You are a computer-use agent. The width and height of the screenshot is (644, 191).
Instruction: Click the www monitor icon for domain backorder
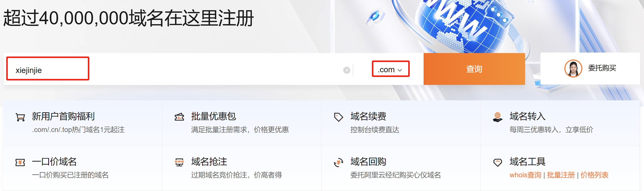pos(179,162)
